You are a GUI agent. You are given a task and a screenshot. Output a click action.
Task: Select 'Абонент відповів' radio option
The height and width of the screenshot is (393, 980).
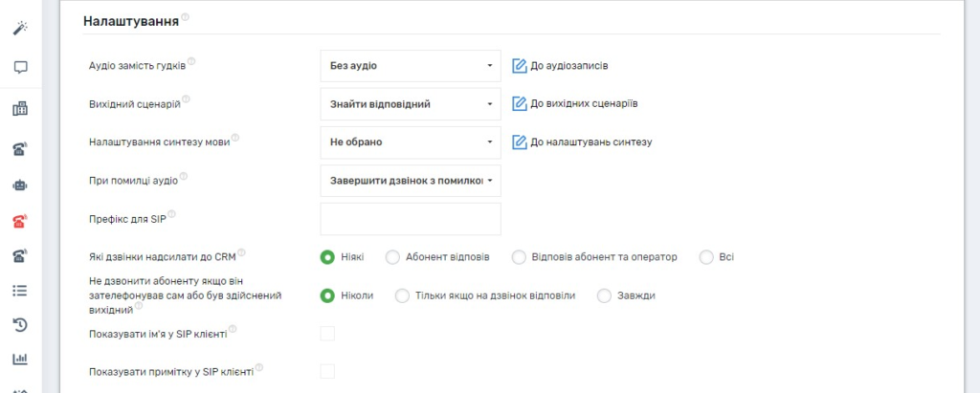(392, 257)
